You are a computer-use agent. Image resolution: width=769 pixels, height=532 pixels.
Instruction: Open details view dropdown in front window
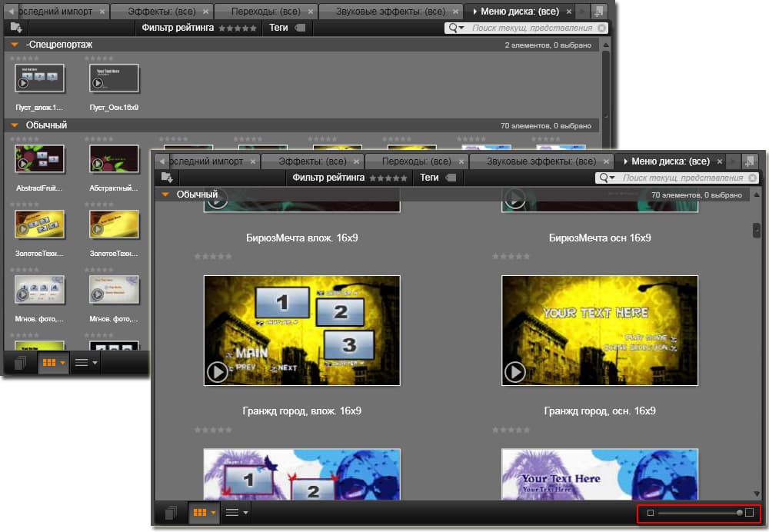246,514
